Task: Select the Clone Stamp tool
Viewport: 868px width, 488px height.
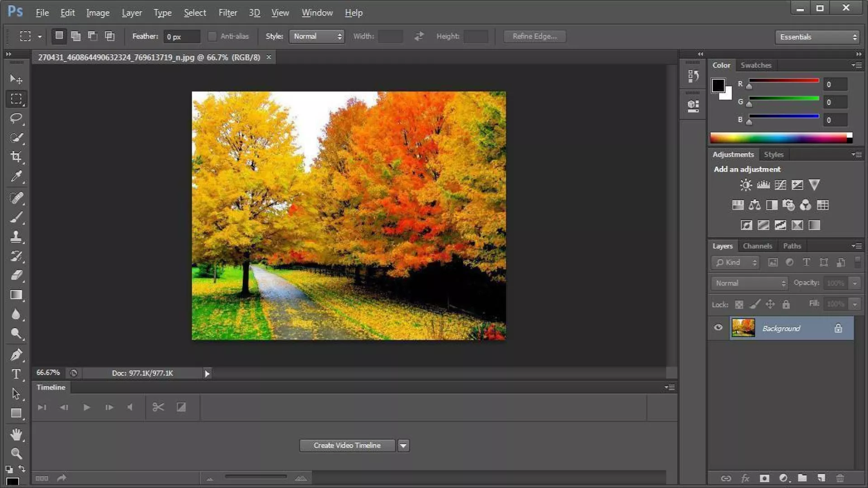Action: (x=16, y=237)
